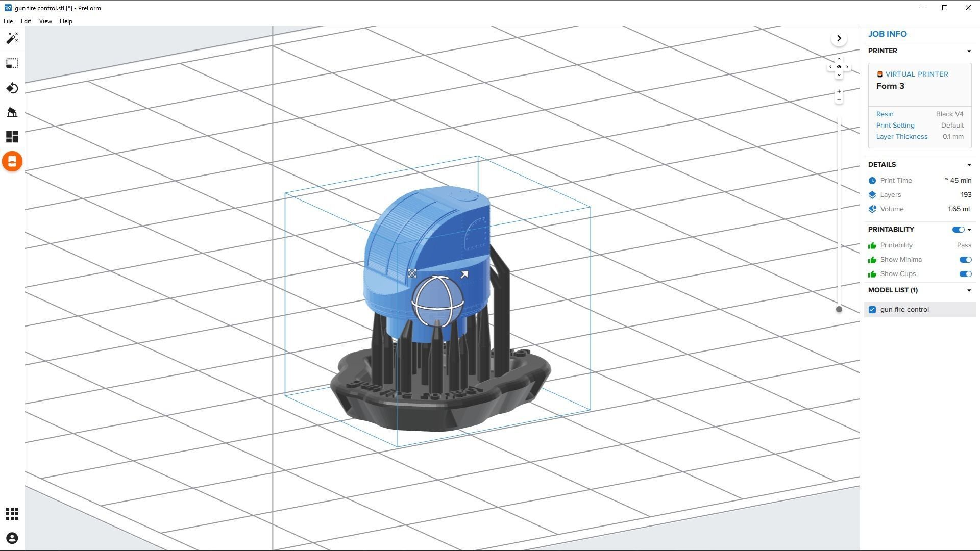Collapse the Printer section arrow

969,51
